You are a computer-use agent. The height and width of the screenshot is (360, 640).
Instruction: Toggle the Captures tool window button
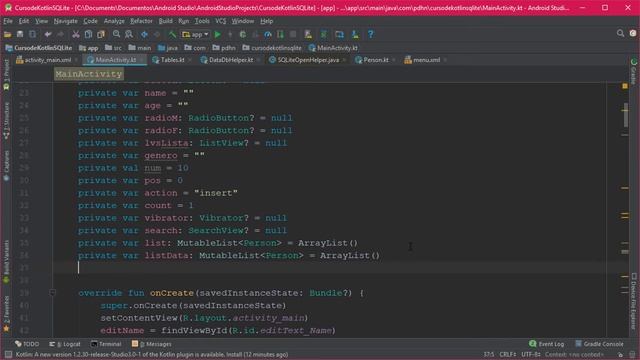[x=6, y=165]
